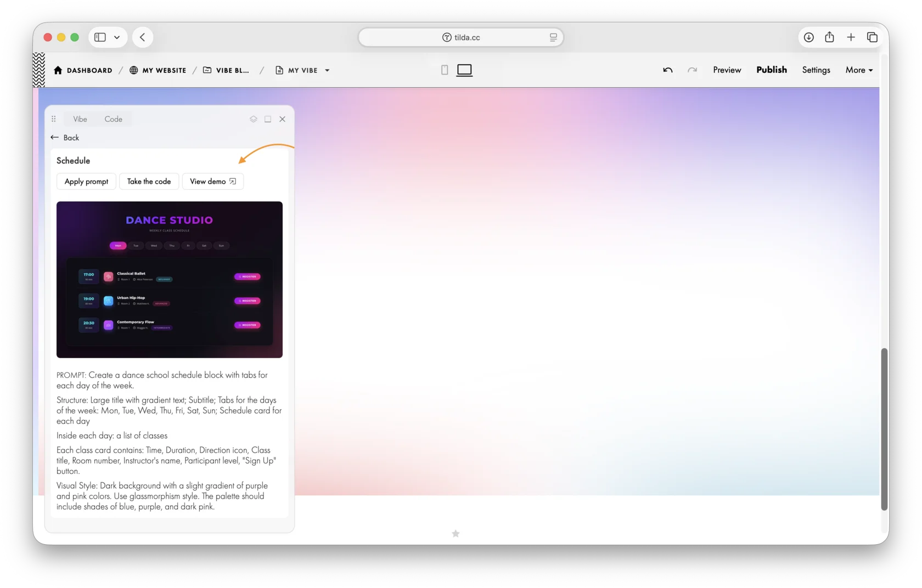
Task: Open the Dashboard home link
Action: pos(83,70)
